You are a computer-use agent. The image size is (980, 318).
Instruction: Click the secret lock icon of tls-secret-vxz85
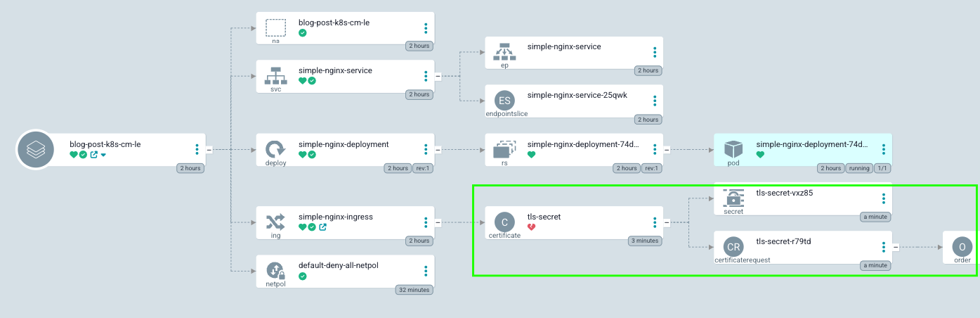tap(733, 198)
